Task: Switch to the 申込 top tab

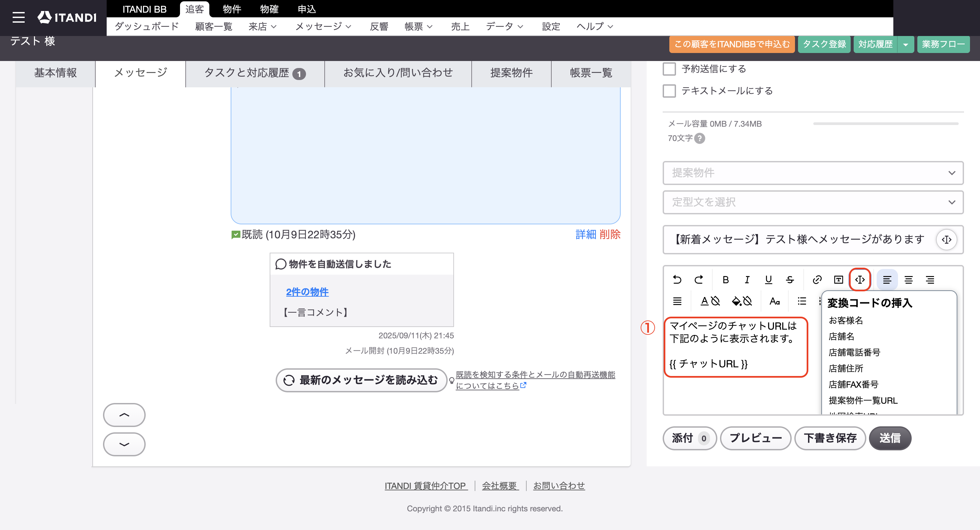Action: tap(307, 9)
